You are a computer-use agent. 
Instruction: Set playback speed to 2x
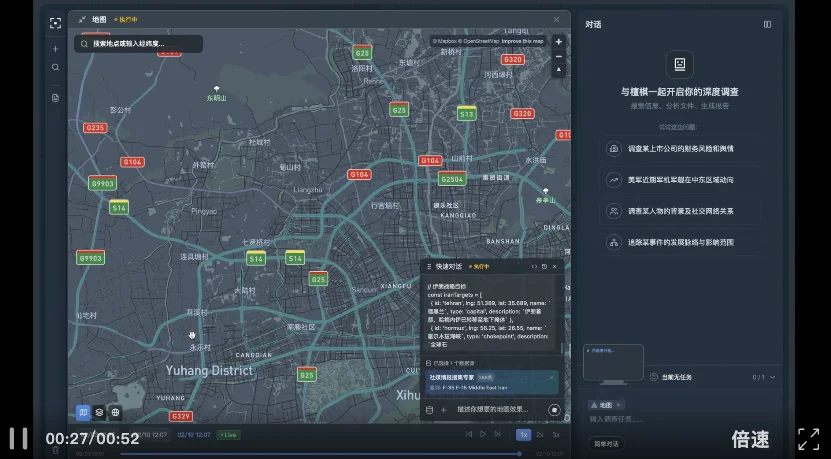[540, 435]
